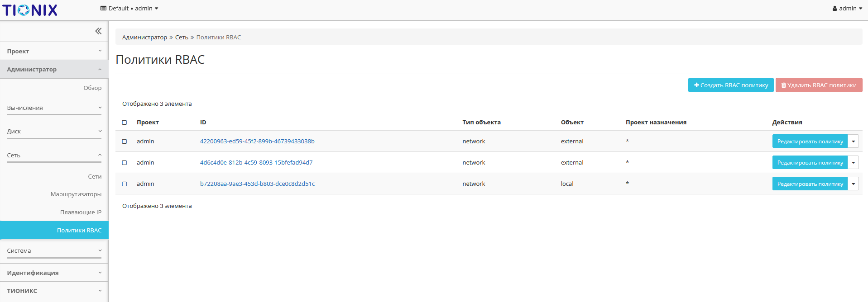
Task: Click Delete RBAC policies button
Action: [x=819, y=85]
